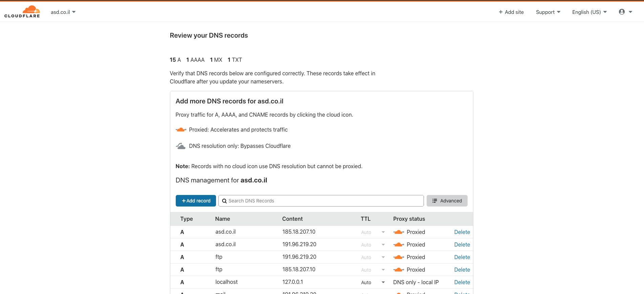Toggle proxy cloud for asd.co.il 185.18.207.10
644x294 pixels.
(x=399, y=232)
